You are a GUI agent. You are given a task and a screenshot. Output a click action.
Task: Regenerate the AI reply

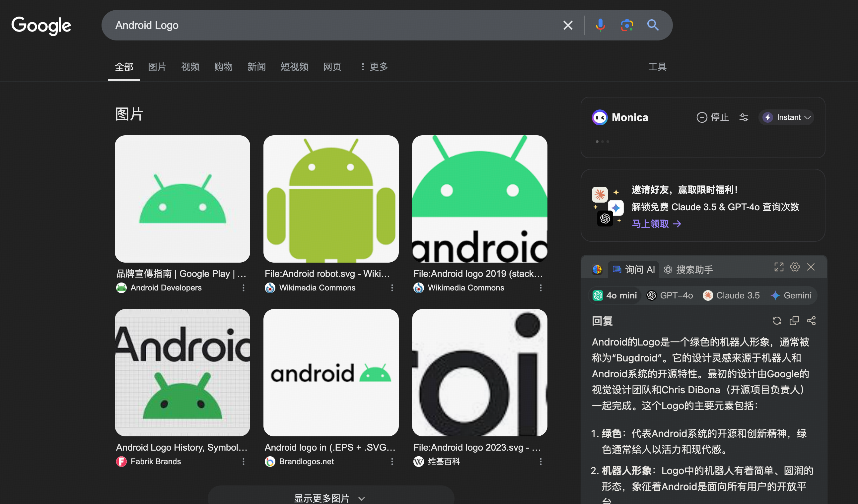tap(777, 321)
